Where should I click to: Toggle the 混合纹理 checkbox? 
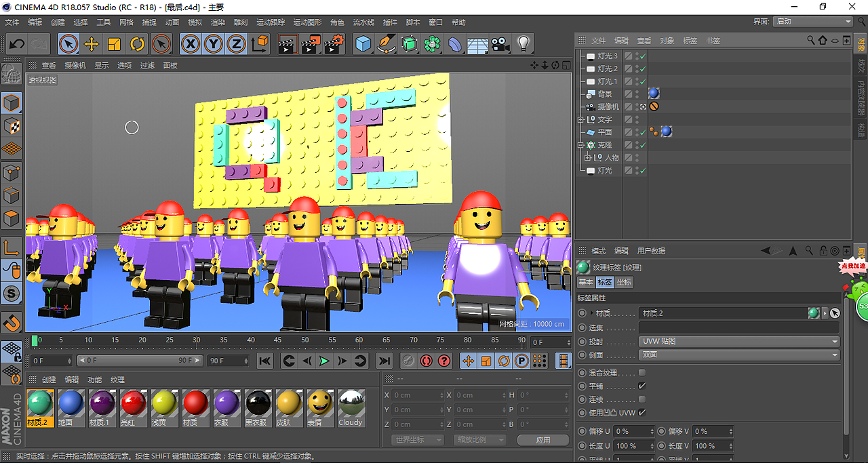(x=642, y=373)
